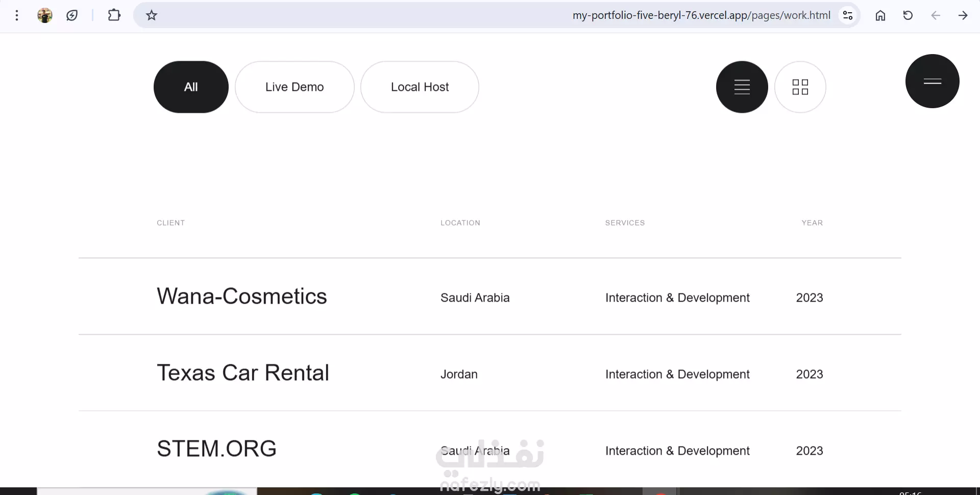Click 2023 in the STEM.ORG row
This screenshot has height=495, width=980.
pos(810,451)
